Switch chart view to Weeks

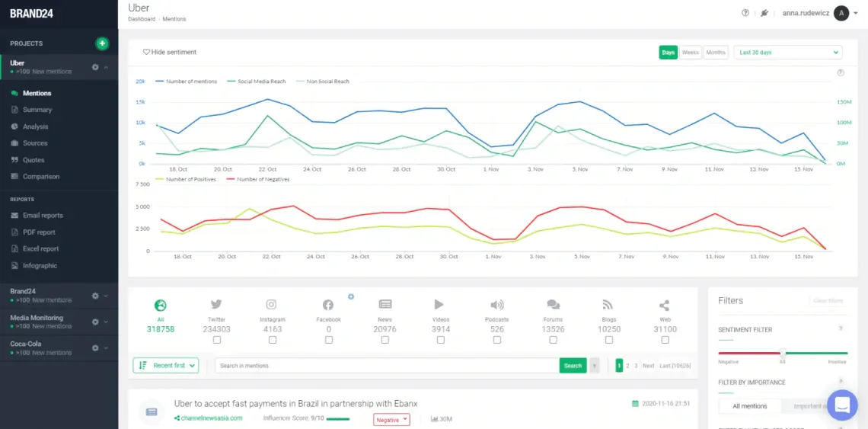[x=691, y=53]
